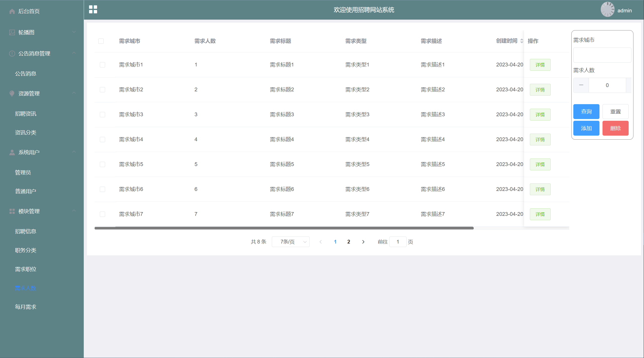Click the horizontal table scrollbar
This screenshot has width=644, height=358.
pos(284,228)
